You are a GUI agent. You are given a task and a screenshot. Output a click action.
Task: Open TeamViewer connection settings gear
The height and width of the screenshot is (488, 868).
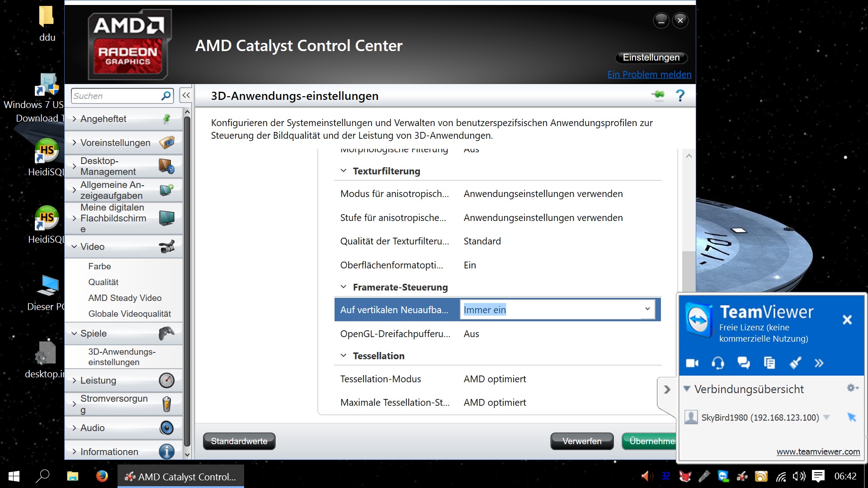pos(852,388)
